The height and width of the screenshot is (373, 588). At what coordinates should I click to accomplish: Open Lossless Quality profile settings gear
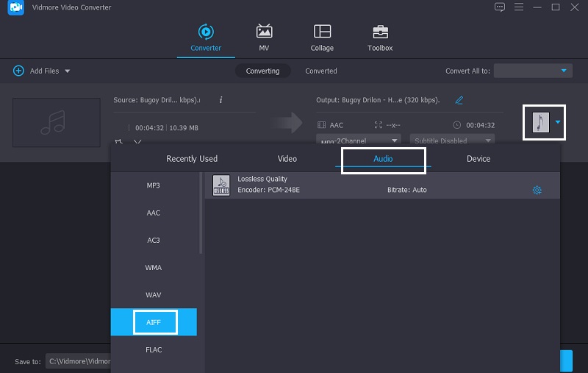tap(537, 191)
